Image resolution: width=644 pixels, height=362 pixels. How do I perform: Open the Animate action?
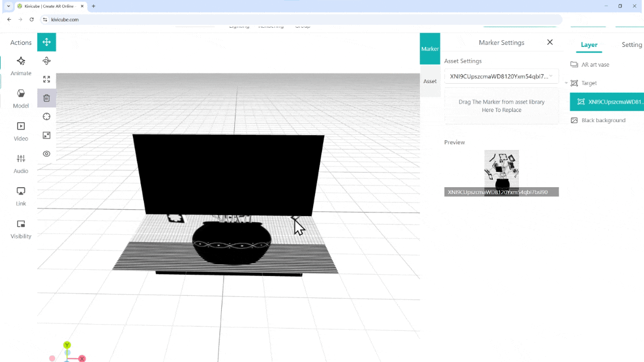click(x=21, y=66)
